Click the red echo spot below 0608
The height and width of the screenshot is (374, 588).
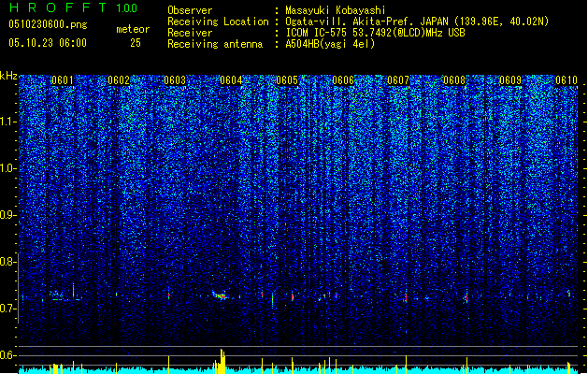[x=466, y=298]
